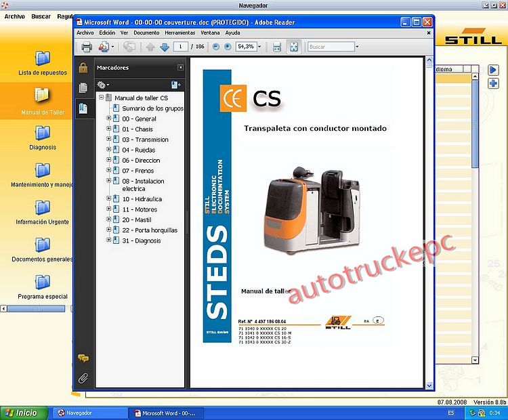
Task: Click the blue play arrow in Navegador
Action: pyautogui.click(x=493, y=70)
